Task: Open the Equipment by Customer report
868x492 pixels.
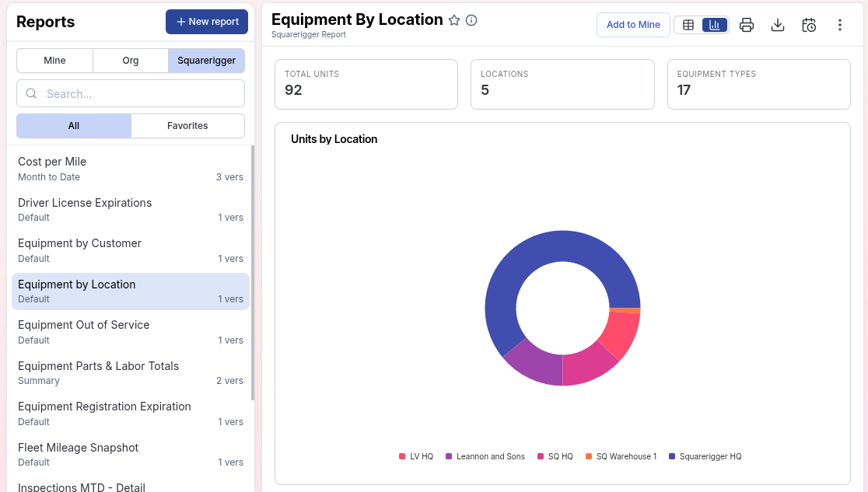Action: pyautogui.click(x=131, y=251)
